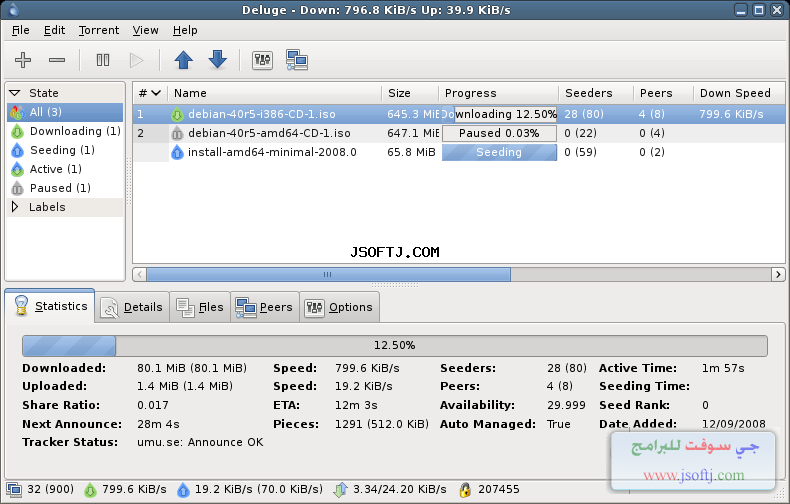Click the Paused 0.03% progress bar
Viewport: 790px width, 504px height.
(499, 134)
